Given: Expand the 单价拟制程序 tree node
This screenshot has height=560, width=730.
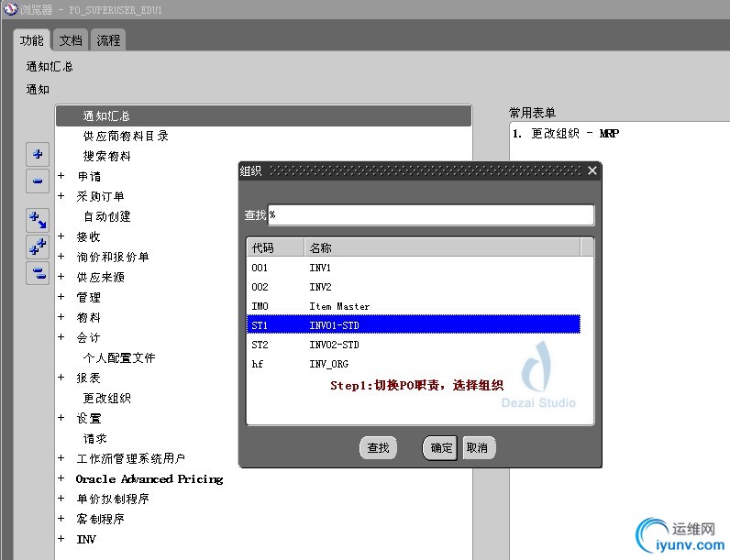Looking at the screenshot, I should click(61, 499).
